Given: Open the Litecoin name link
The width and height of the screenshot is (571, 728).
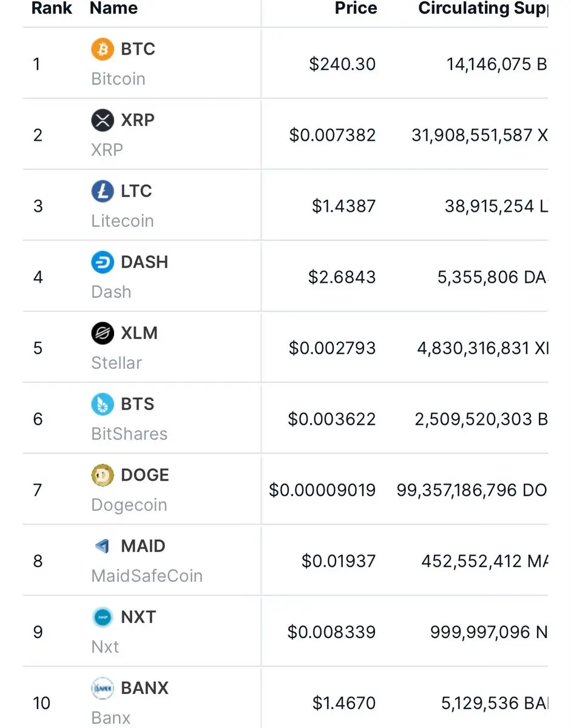Looking at the screenshot, I should [x=123, y=221].
